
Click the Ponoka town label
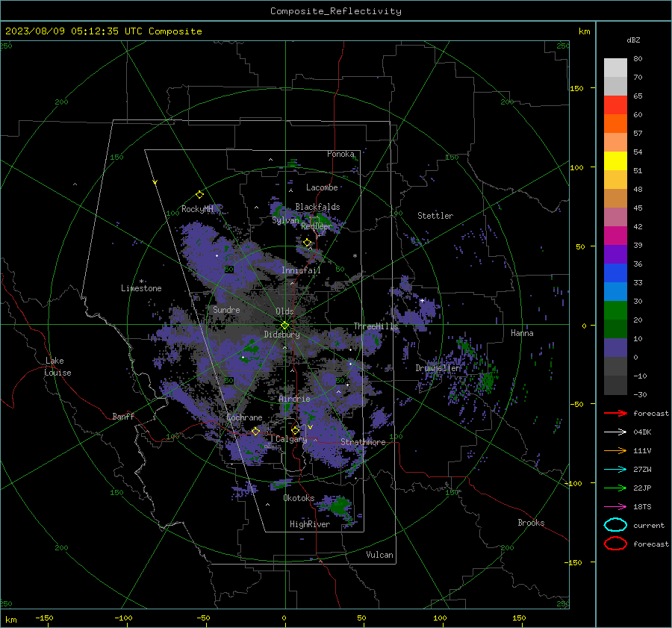[340, 154]
